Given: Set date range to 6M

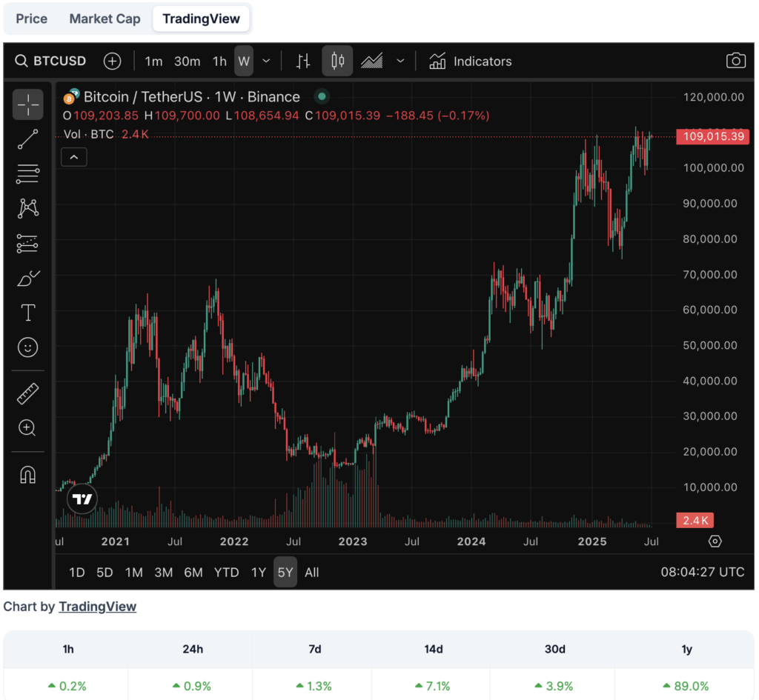Looking at the screenshot, I should (x=193, y=573).
